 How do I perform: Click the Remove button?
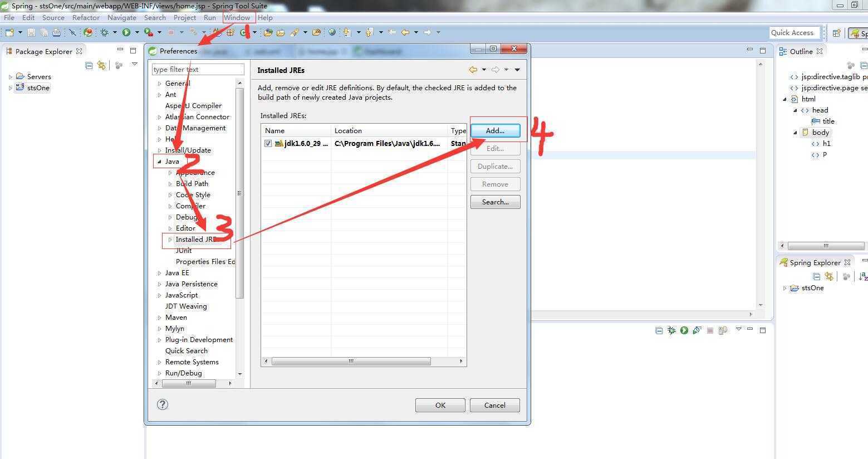495,184
